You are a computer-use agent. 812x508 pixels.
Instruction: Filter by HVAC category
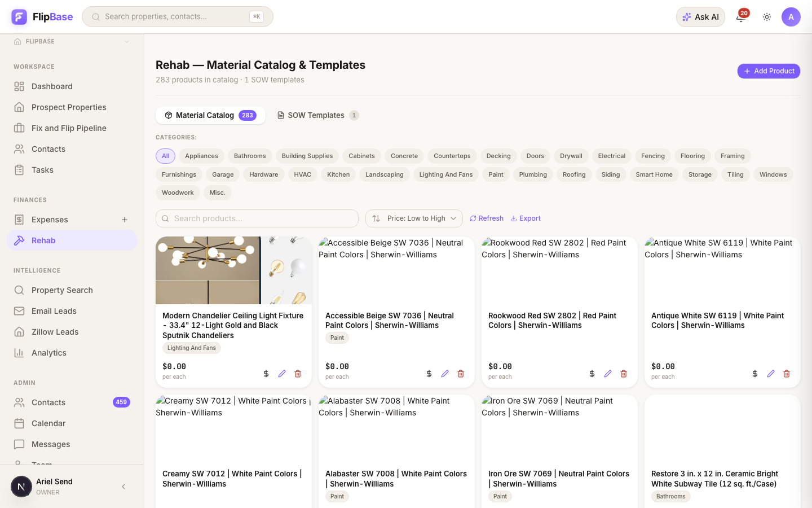302,174
